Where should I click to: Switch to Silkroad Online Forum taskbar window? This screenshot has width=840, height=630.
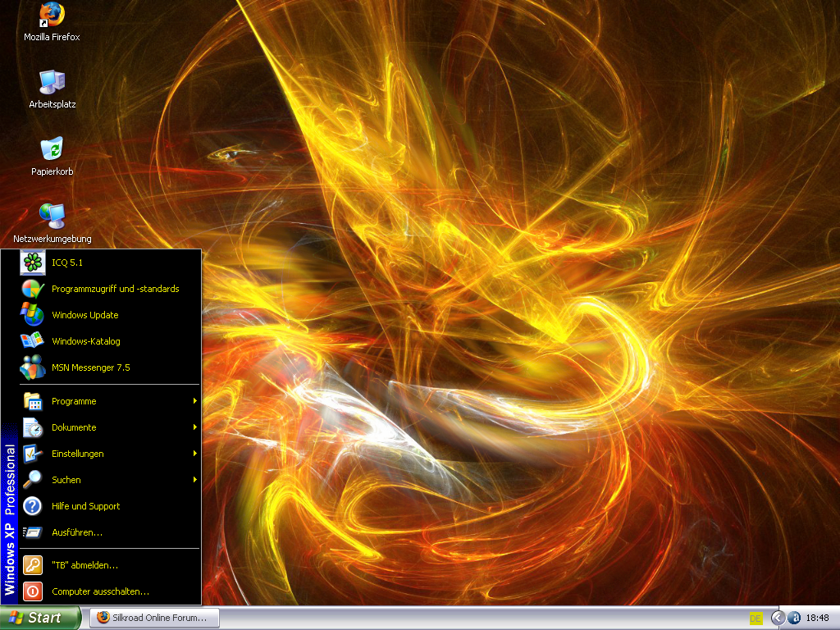[x=153, y=618]
